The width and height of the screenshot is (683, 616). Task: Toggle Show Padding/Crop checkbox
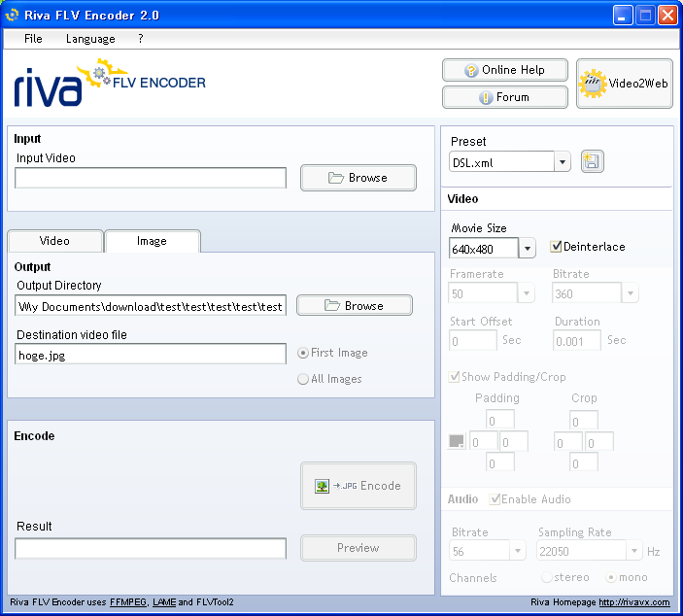pyautogui.click(x=454, y=376)
